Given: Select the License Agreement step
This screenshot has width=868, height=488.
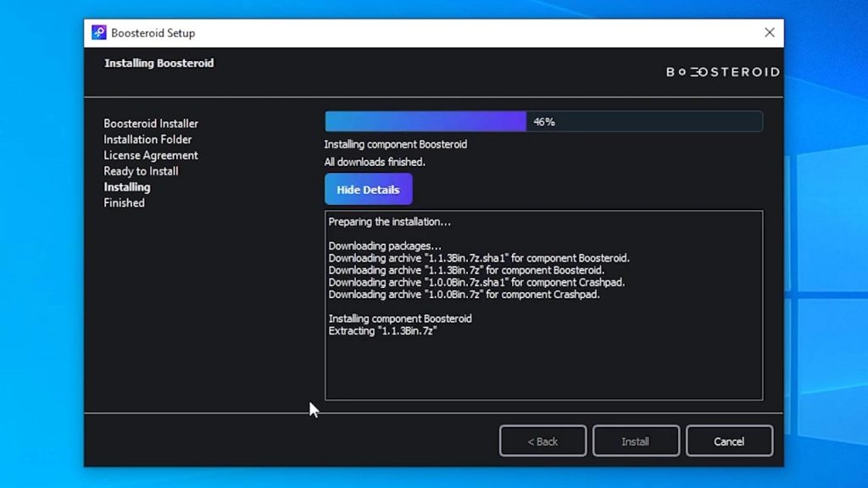Looking at the screenshot, I should point(151,156).
